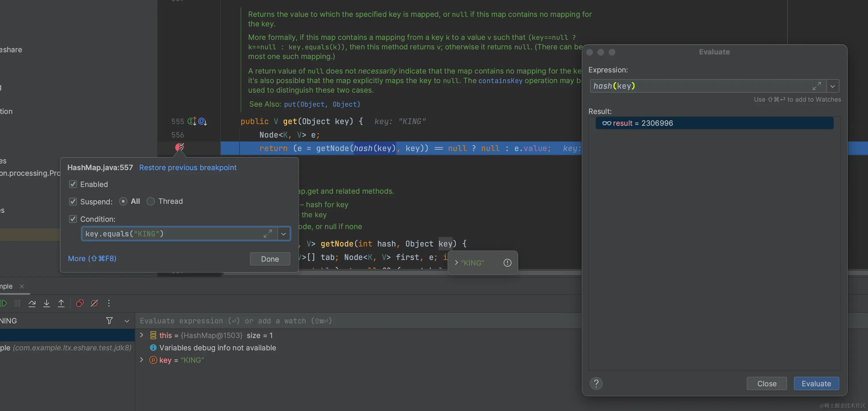Click the Resume Program debug icon
The image size is (868, 411).
4,303
